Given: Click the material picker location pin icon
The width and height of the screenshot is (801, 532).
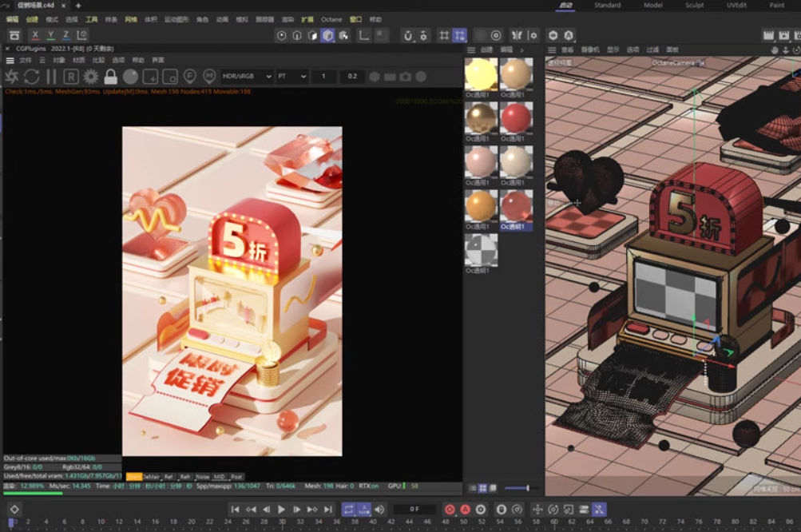Looking at the screenshot, I should click(x=209, y=77).
